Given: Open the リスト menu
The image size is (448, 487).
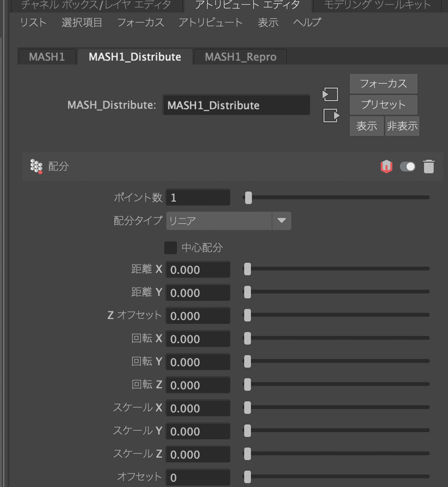Looking at the screenshot, I should coord(33,22).
